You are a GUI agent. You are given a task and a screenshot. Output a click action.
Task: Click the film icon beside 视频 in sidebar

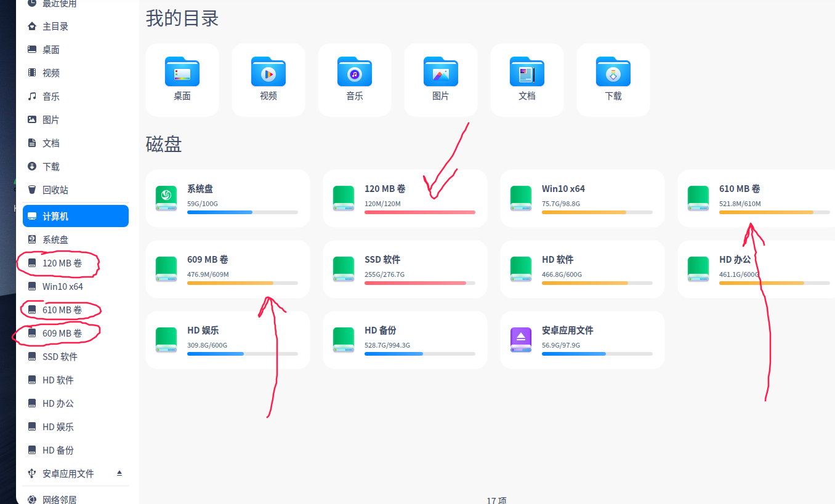pos(32,73)
